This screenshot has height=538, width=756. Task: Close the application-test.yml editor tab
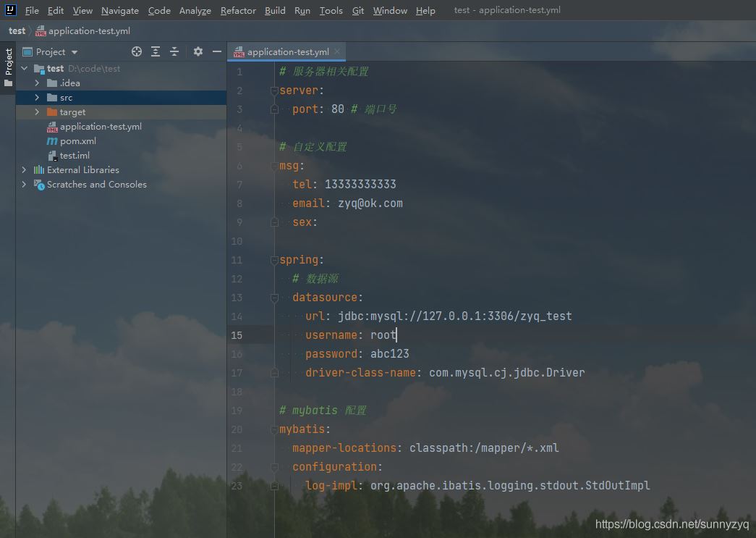click(337, 51)
